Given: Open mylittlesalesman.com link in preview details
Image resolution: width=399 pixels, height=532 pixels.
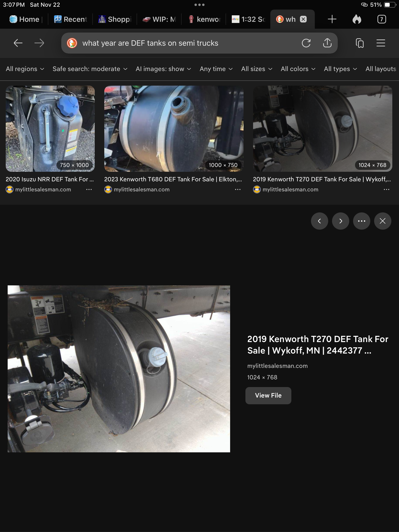Looking at the screenshot, I should point(277,366).
